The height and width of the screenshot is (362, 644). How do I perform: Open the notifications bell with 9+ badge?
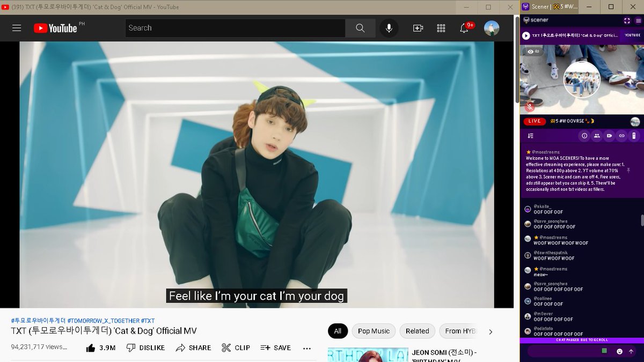tap(465, 28)
